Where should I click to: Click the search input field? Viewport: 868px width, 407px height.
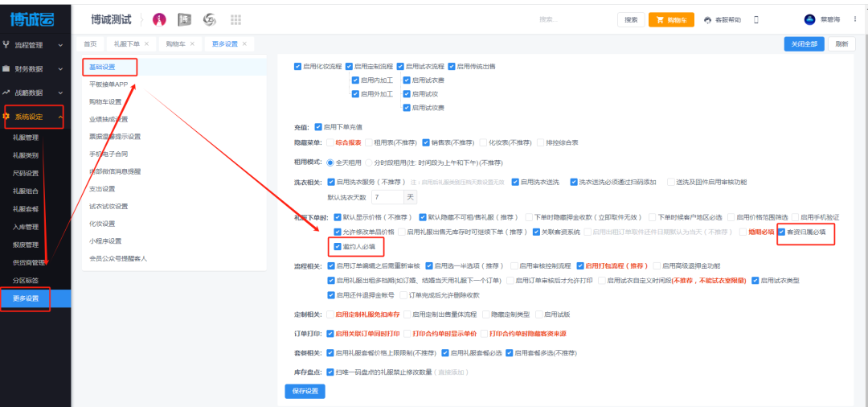(573, 19)
